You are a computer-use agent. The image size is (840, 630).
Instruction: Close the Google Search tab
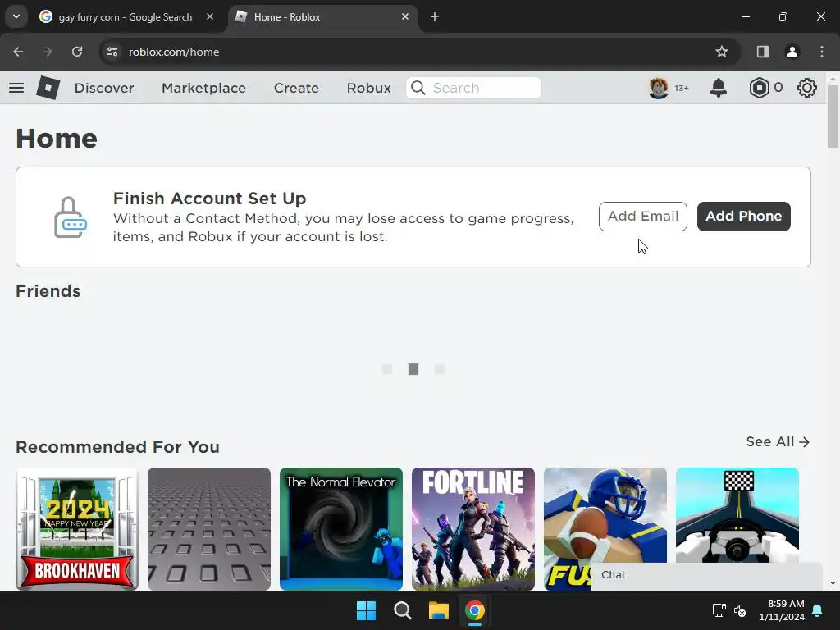click(210, 16)
